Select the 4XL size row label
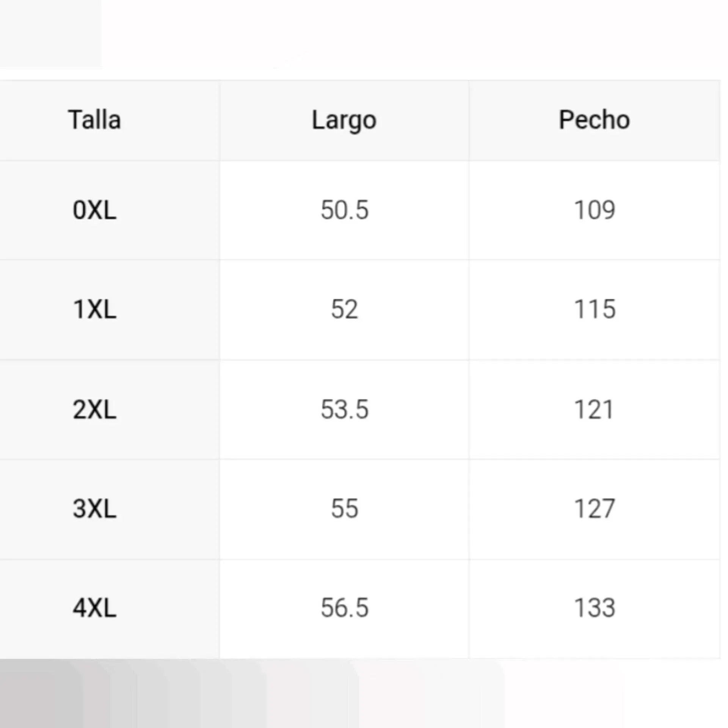Screen dimensions: 728x728 point(94,608)
